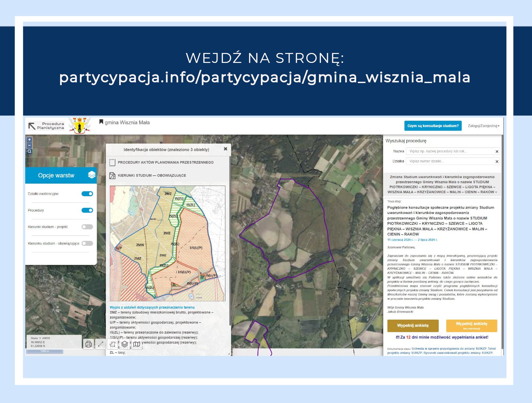This screenshot has width=532, height=403.
Task: Enable Kierunku studium - obowiązujące layer
Action: 87,243
